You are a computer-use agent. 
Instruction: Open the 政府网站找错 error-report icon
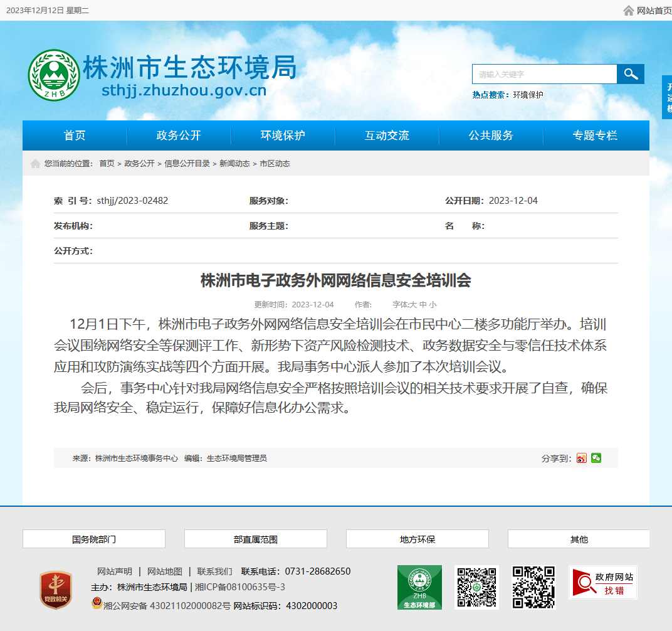pyautogui.click(x=603, y=583)
